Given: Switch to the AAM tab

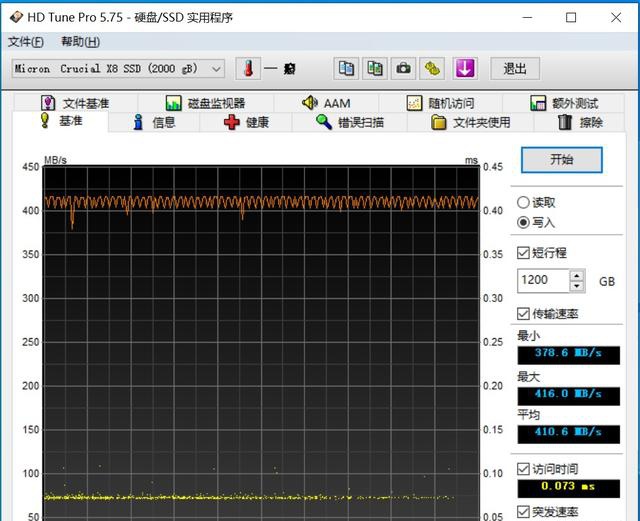Looking at the screenshot, I should (x=326, y=103).
